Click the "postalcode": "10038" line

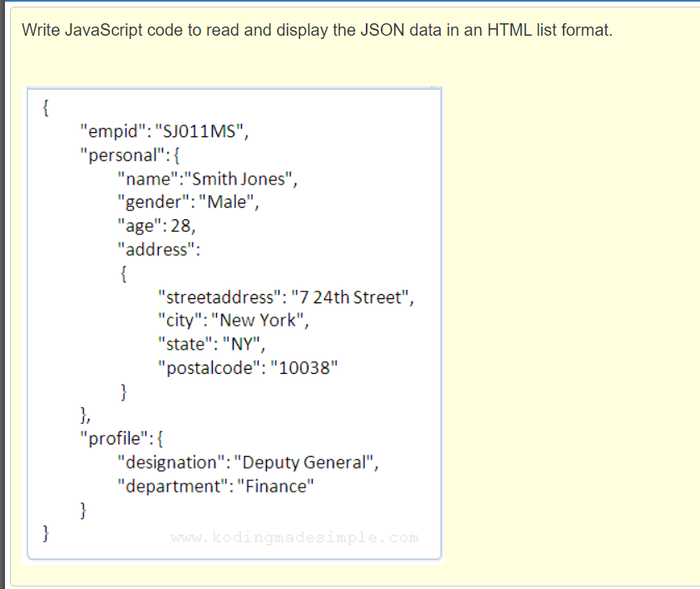[x=248, y=368]
